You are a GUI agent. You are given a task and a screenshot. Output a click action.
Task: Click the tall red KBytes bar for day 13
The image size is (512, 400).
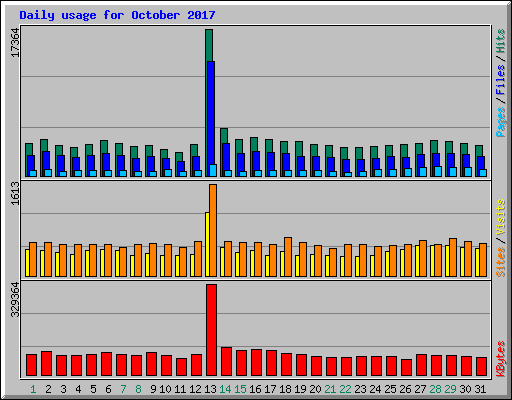point(211,330)
